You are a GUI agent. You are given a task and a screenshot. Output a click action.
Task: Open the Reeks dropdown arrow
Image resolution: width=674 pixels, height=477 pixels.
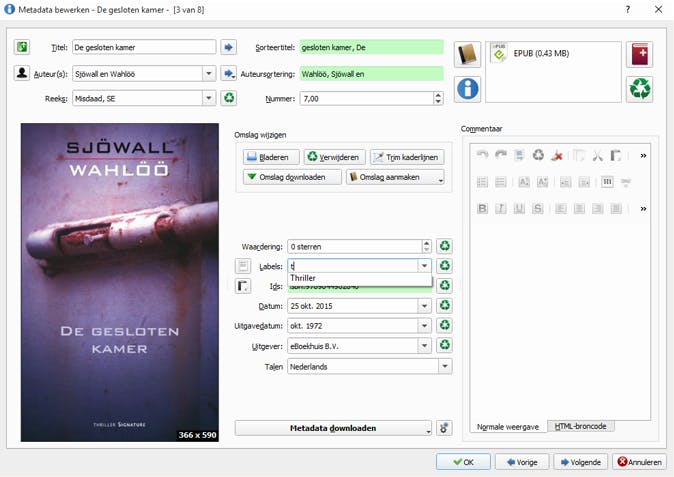click(x=208, y=98)
